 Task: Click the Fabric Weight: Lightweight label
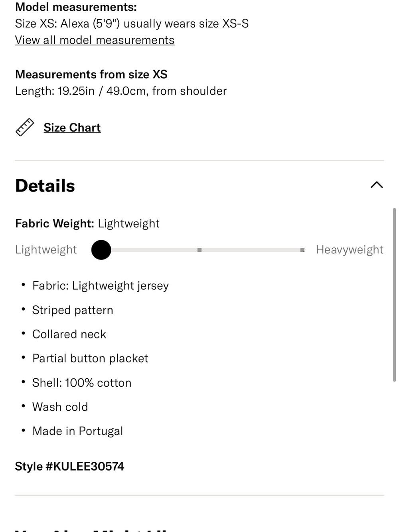pos(87,223)
